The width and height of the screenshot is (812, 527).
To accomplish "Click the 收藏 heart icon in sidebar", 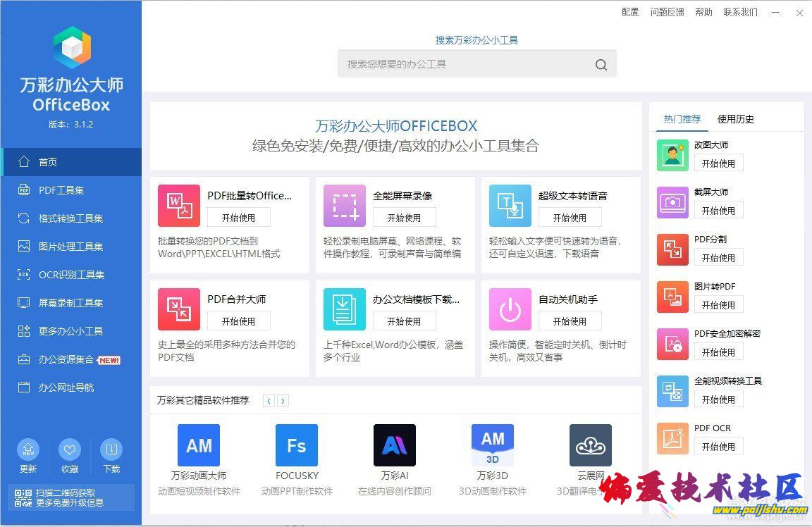I will 69,449.
